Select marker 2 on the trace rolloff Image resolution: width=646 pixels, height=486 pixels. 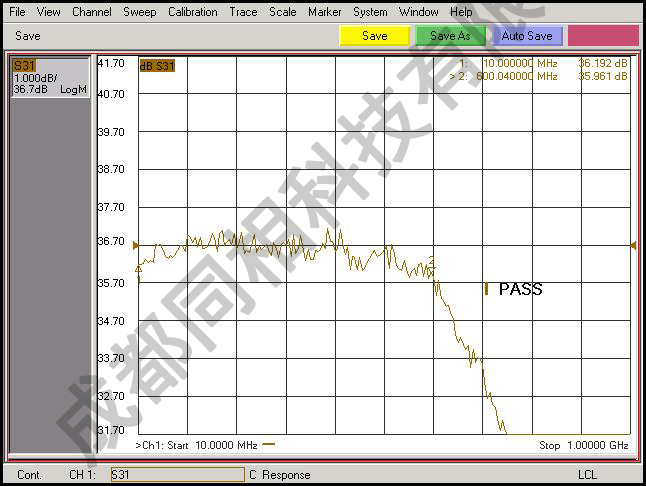[432, 262]
